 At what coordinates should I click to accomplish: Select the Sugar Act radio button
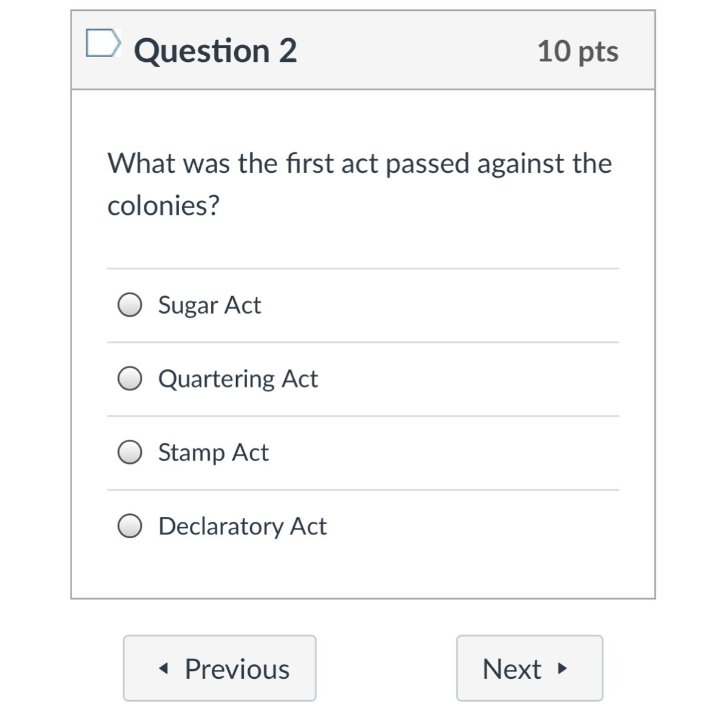(130, 305)
